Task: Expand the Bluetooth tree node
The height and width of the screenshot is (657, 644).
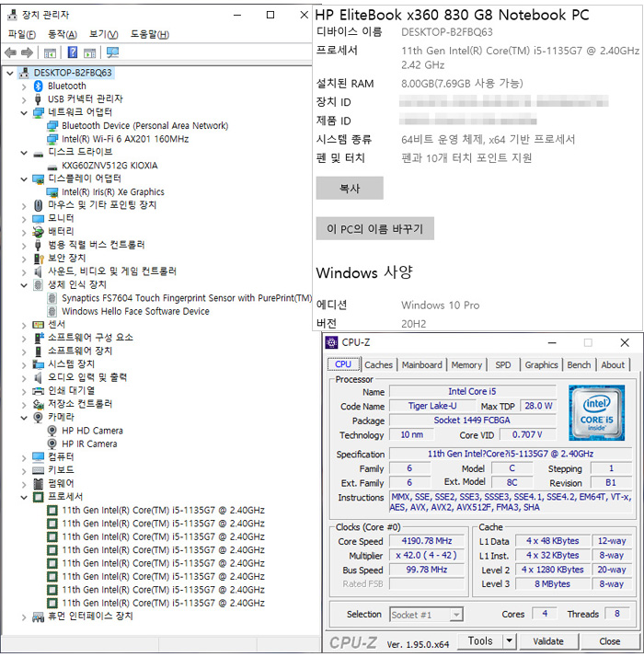Action: pos(24,86)
